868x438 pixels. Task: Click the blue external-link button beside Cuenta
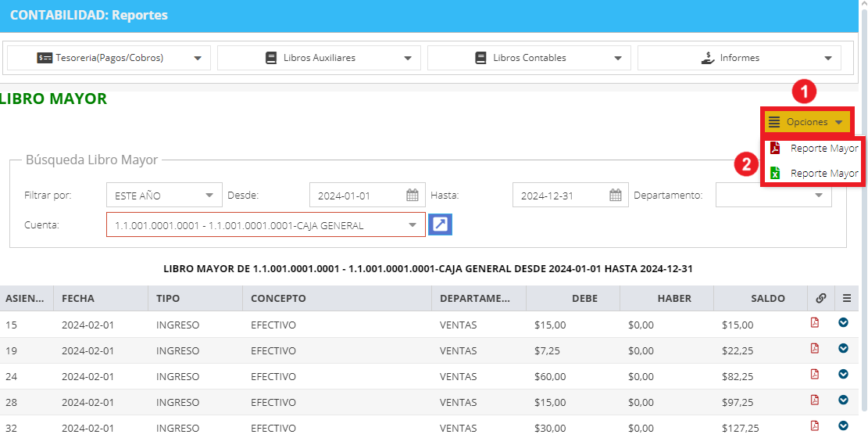[441, 224]
